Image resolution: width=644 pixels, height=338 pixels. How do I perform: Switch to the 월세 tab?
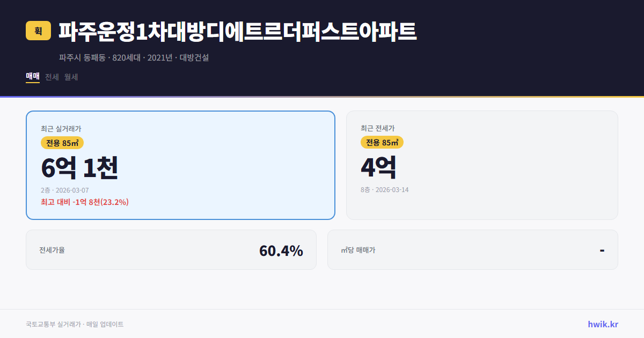click(70, 77)
